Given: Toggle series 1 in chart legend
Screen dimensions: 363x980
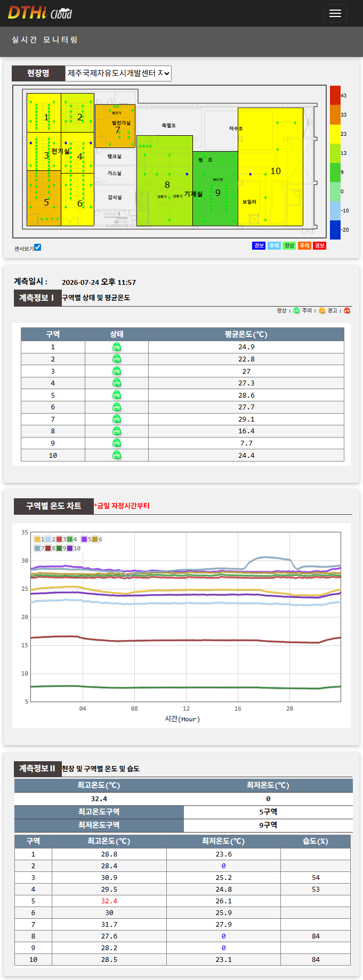Looking at the screenshot, I should (39, 539).
